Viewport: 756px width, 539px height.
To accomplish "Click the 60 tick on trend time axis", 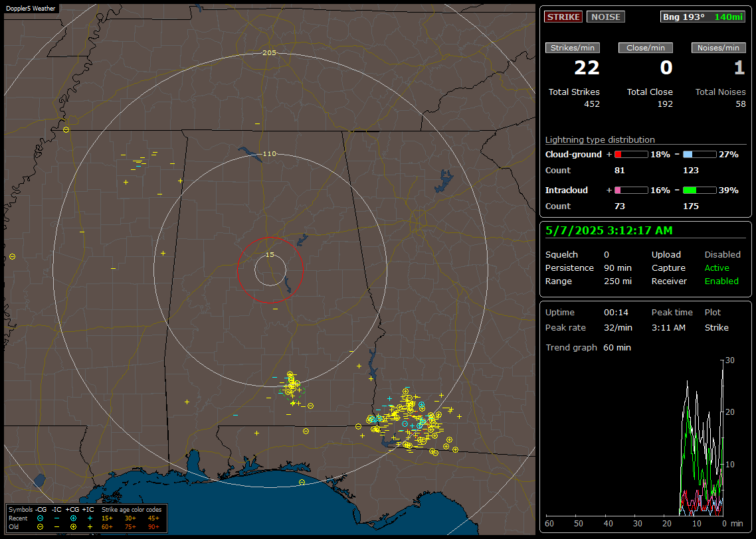I will click(549, 524).
